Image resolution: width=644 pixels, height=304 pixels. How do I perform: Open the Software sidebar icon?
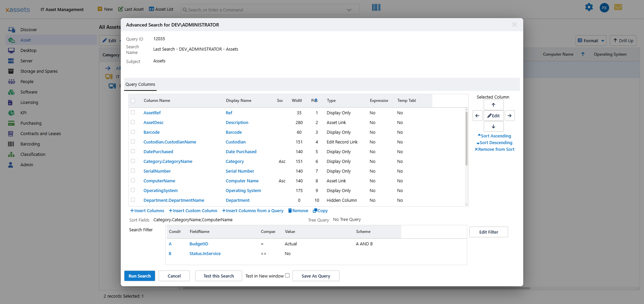click(x=11, y=92)
